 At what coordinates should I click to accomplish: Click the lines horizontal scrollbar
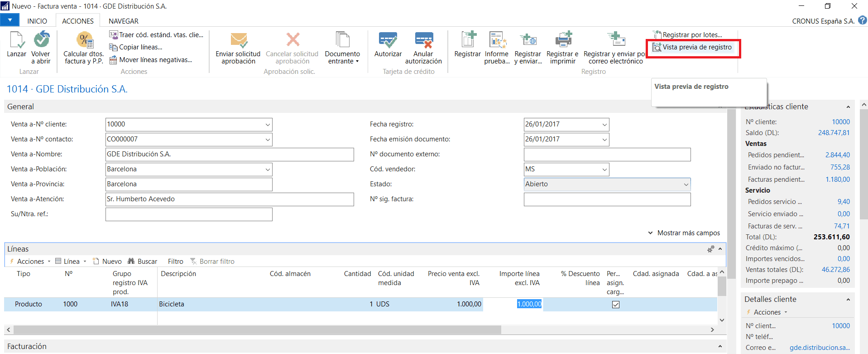point(257,330)
